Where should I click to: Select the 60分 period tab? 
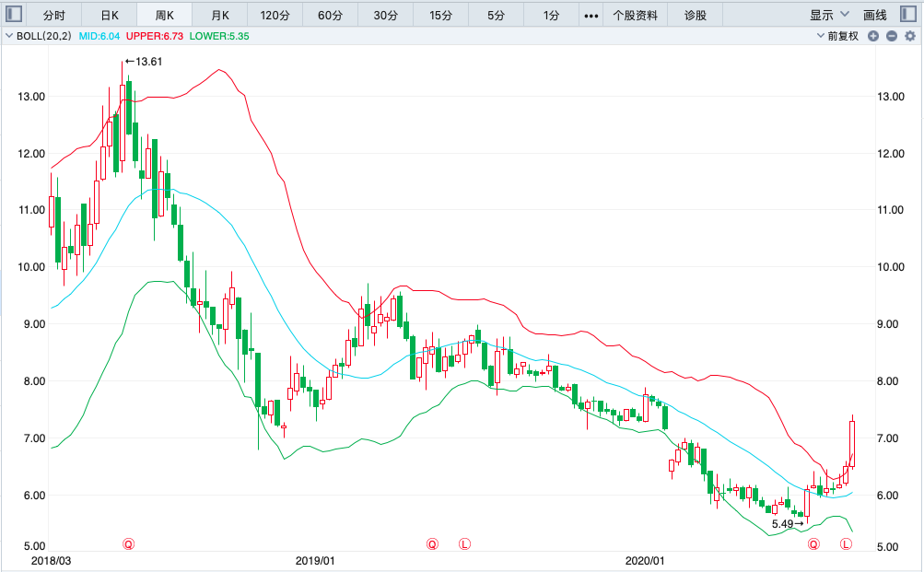click(331, 15)
